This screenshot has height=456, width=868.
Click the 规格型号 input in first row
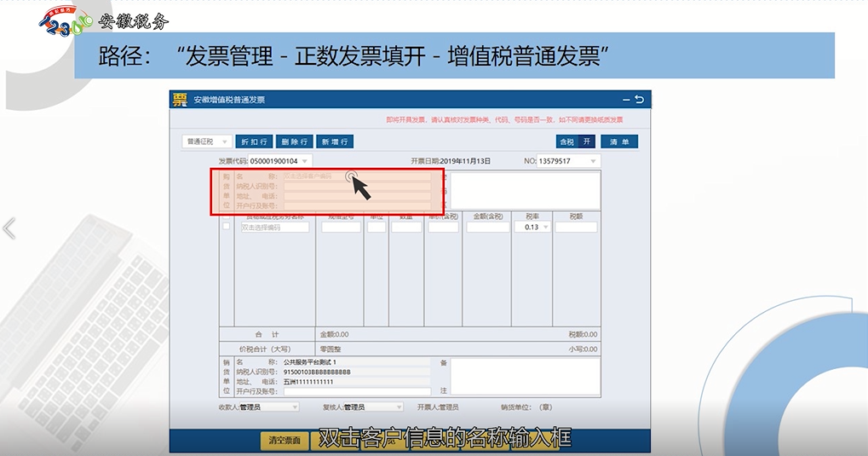(x=341, y=228)
